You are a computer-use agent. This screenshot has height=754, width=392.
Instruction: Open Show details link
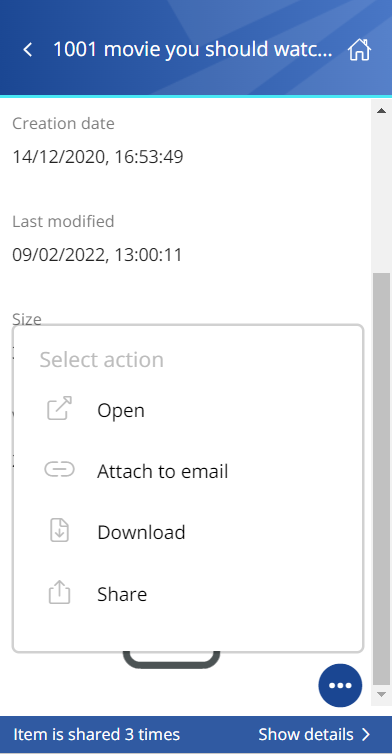coord(306,734)
